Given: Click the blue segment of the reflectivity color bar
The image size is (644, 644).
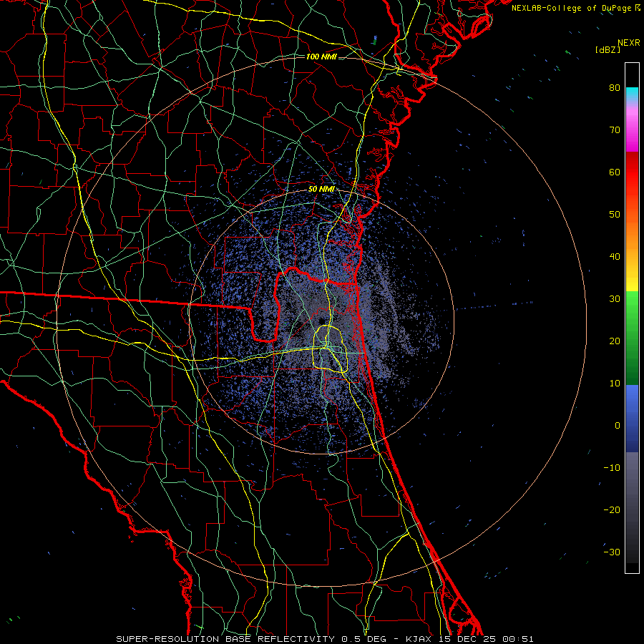Looking at the screenshot, I should coord(632,418).
